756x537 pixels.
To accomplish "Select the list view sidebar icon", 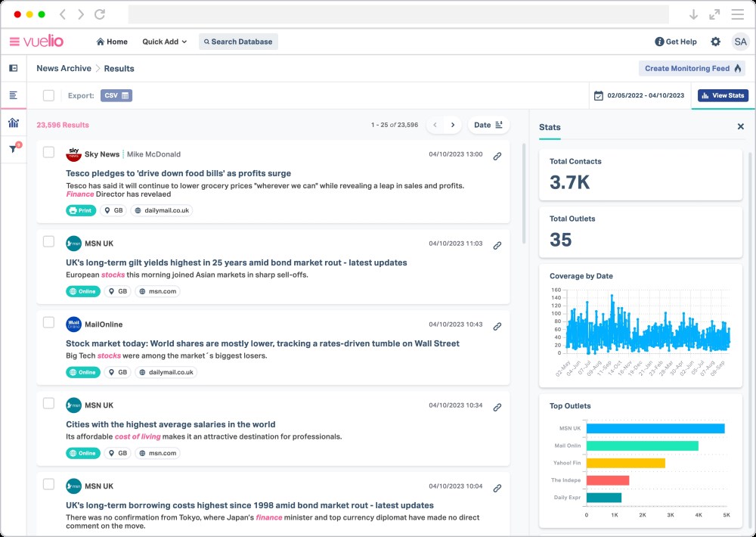I will click(14, 95).
